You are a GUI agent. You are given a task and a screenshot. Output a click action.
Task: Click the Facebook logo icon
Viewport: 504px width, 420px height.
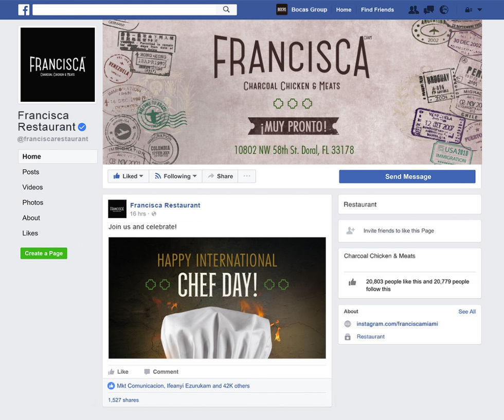24,10
